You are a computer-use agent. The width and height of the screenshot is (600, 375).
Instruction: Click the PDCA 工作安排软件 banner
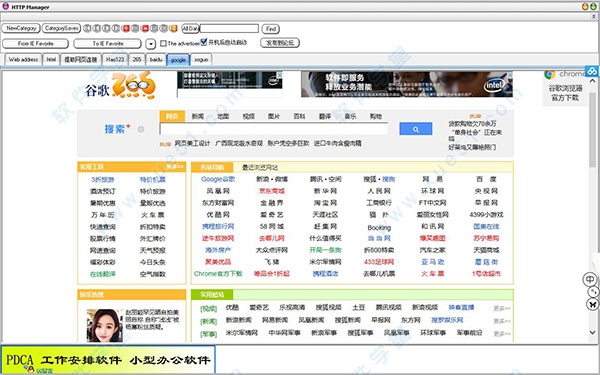click(108, 360)
